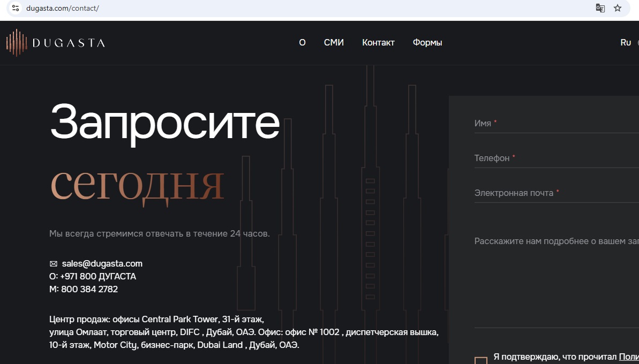Image resolution: width=639 pixels, height=364 pixels.
Task: Click the sales@dugasta.com email link
Action: 102,263
